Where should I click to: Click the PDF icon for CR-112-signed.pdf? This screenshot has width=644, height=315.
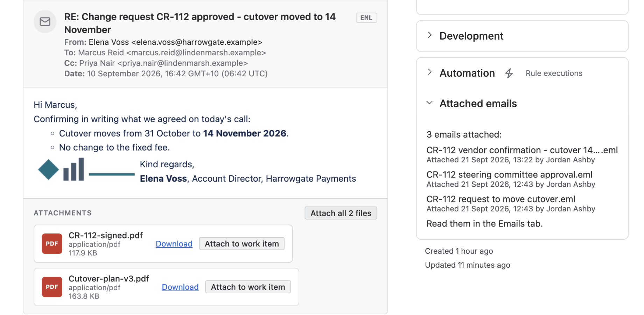(x=52, y=244)
